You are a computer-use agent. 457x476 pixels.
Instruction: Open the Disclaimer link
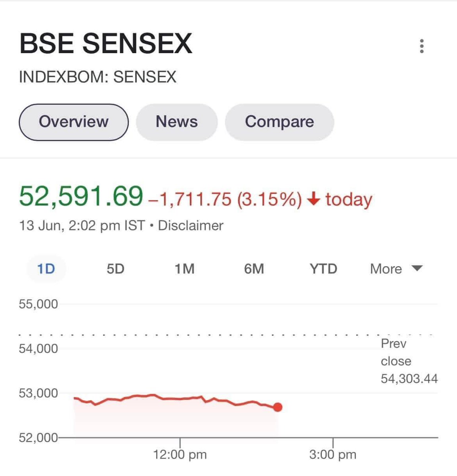coord(191,226)
